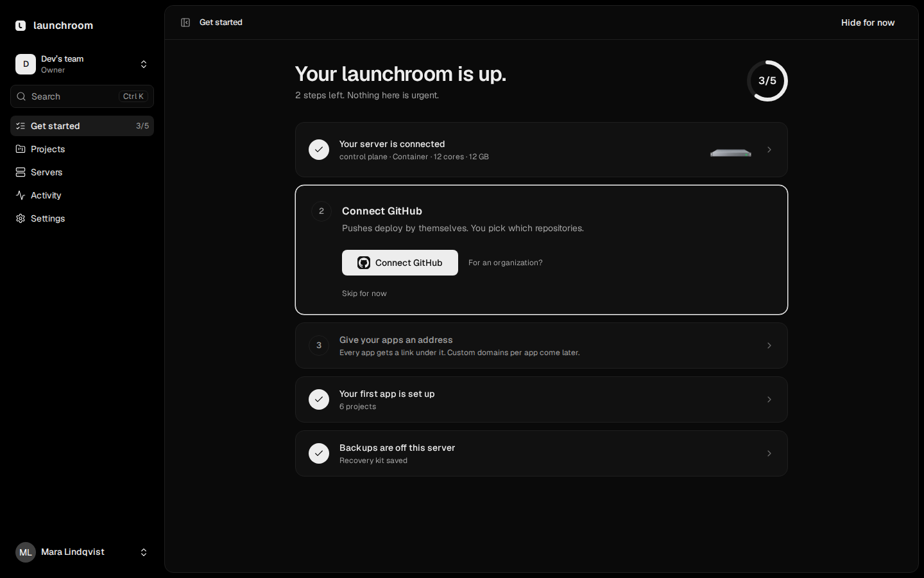The width and height of the screenshot is (924, 578).
Task: Click checkmark circle beside Backups are off this server
Action: [319, 453]
